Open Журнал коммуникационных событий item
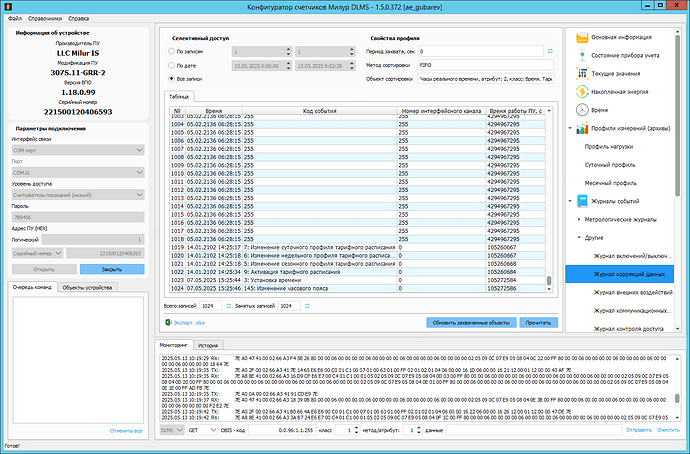Image resolution: width=690 pixels, height=454 pixels. 632,311
